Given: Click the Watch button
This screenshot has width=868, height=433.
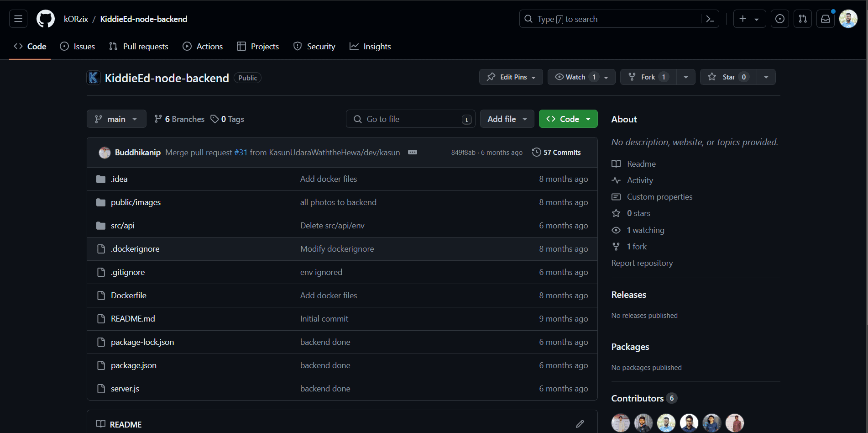Looking at the screenshot, I should coord(581,77).
